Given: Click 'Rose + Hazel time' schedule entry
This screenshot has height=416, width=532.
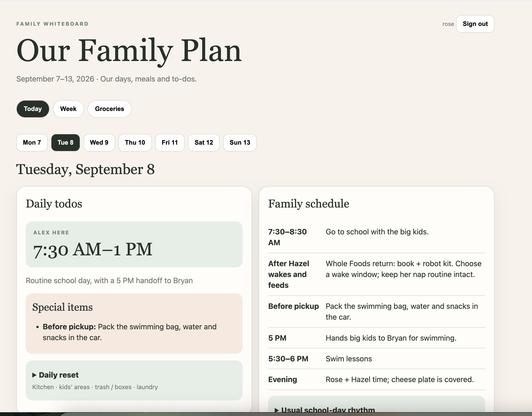Looking at the screenshot, I should coord(400,379).
